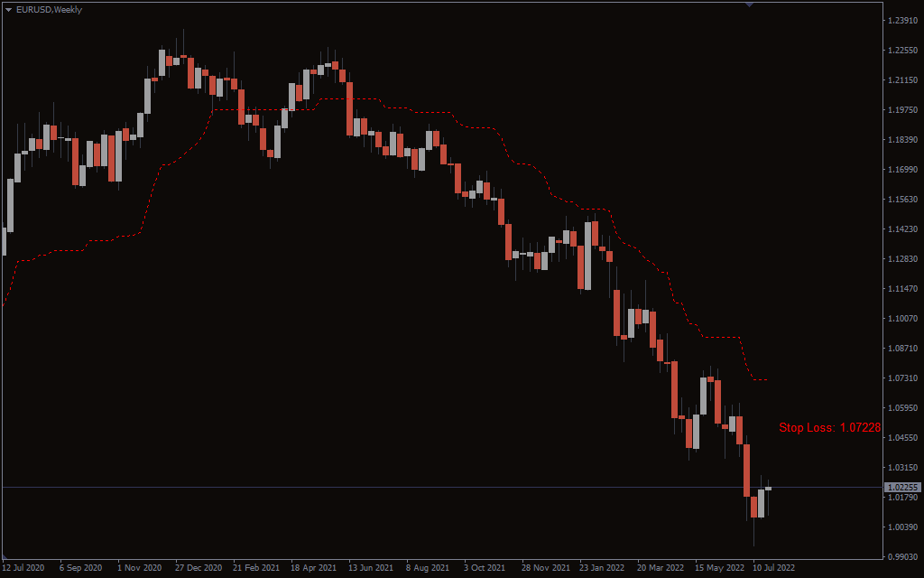Click the dropdown arrow beside EURUSD,Weekly

[9, 10]
